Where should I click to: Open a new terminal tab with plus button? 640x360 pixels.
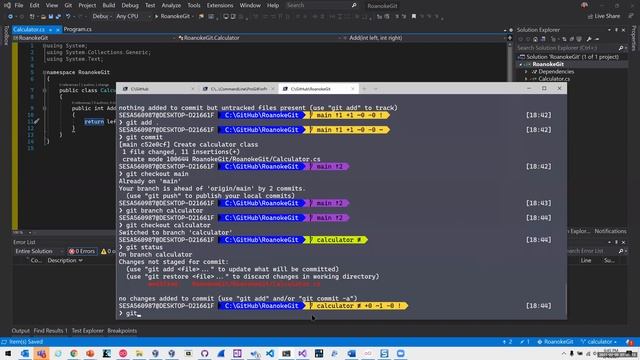[x=364, y=89]
